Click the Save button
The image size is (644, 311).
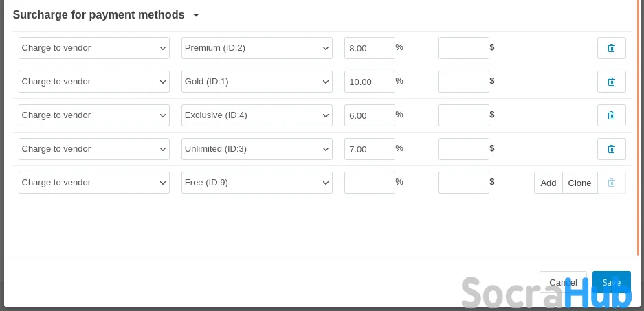pos(611,282)
